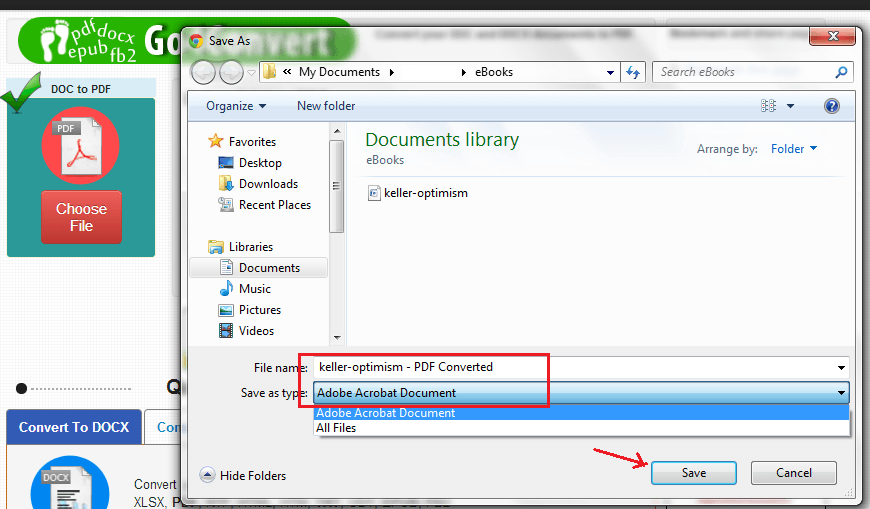Select Videos library
Screen dimensions: 870x509
[256, 331]
